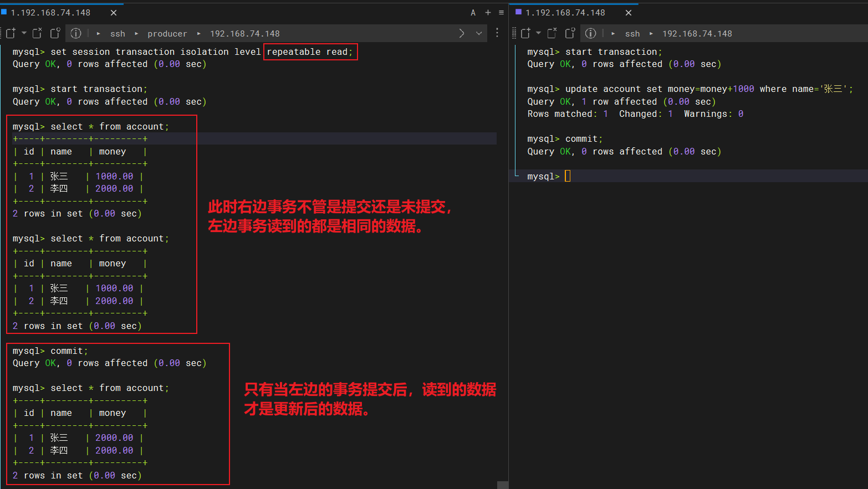Click the reconnect session icon in left pane toolbar
The image size is (868, 489).
click(x=55, y=33)
